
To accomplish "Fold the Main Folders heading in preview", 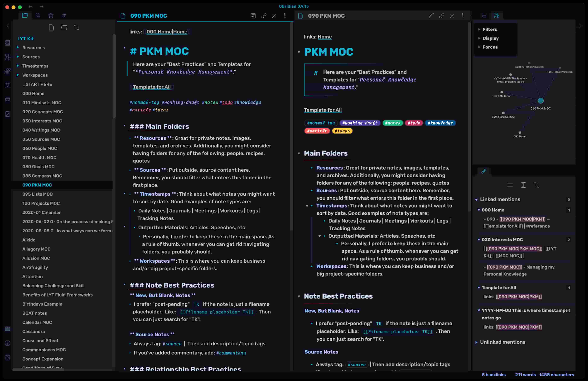I will pyautogui.click(x=299, y=153).
